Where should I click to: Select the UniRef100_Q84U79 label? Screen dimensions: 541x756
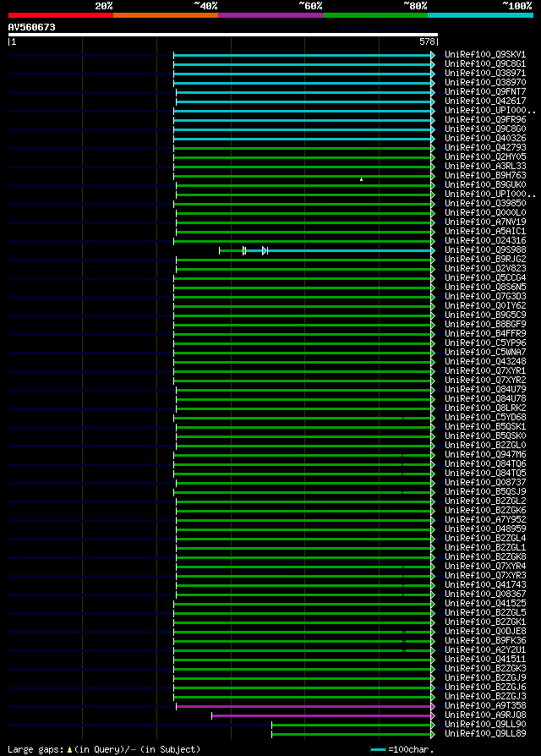[485, 390]
